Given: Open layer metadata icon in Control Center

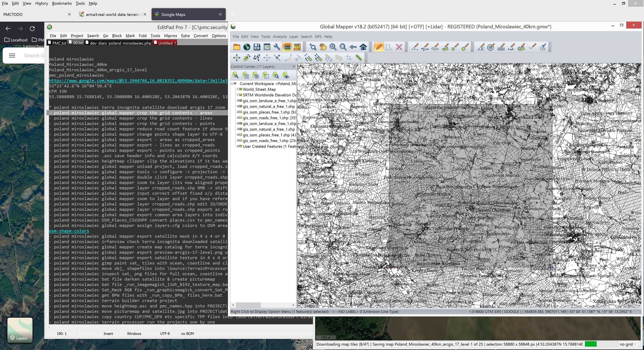Looking at the screenshot, I should [x=245, y=75].
